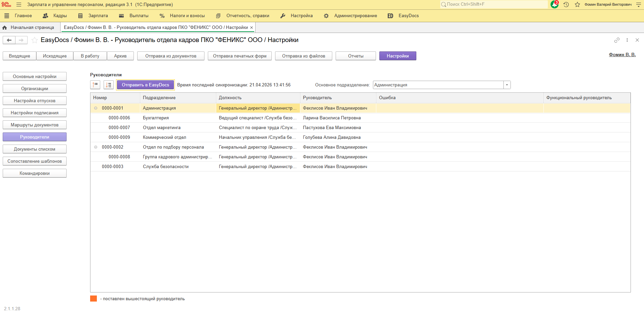Collapse all rows in the Руководители tree

click(95, 85)
